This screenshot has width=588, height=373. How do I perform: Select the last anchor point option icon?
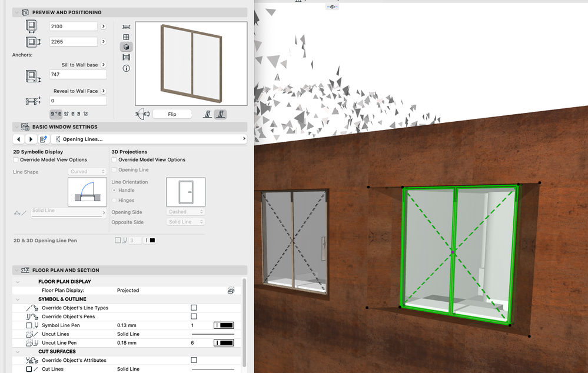click(x=85, y=114)
